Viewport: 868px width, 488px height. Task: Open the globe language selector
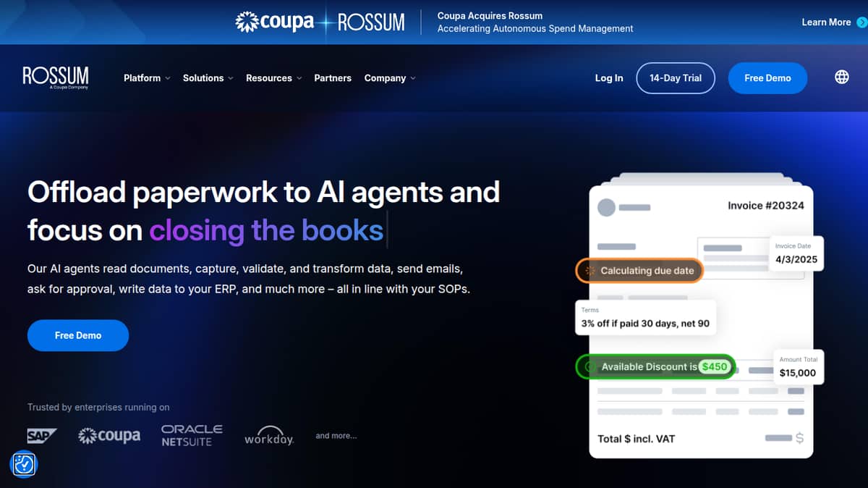[x=842, y=77]
